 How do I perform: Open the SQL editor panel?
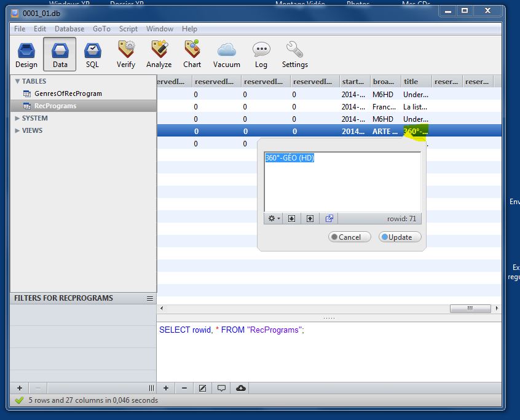(92, 54)
